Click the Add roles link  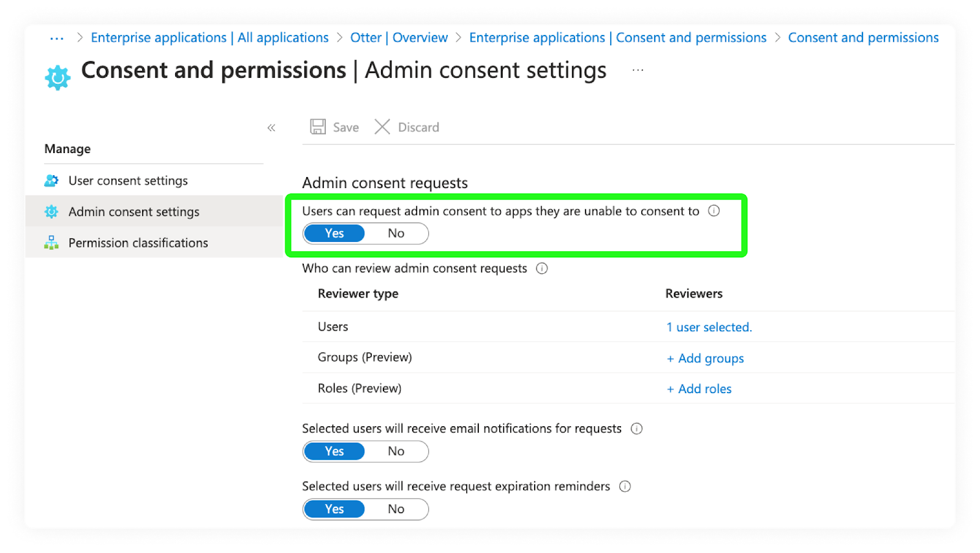tap(699, 389)
